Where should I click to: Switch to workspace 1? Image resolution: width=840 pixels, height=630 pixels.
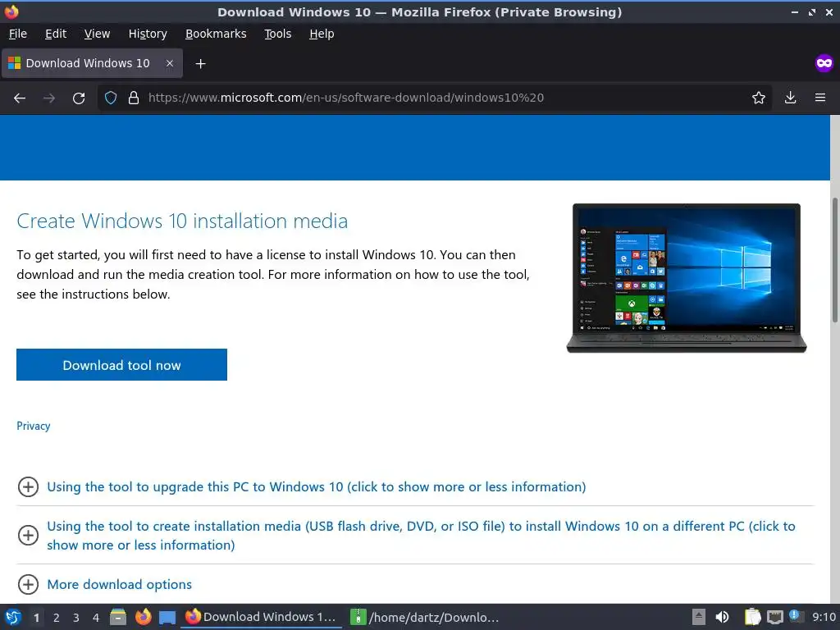pyautogui.click(x=36, y=618)
